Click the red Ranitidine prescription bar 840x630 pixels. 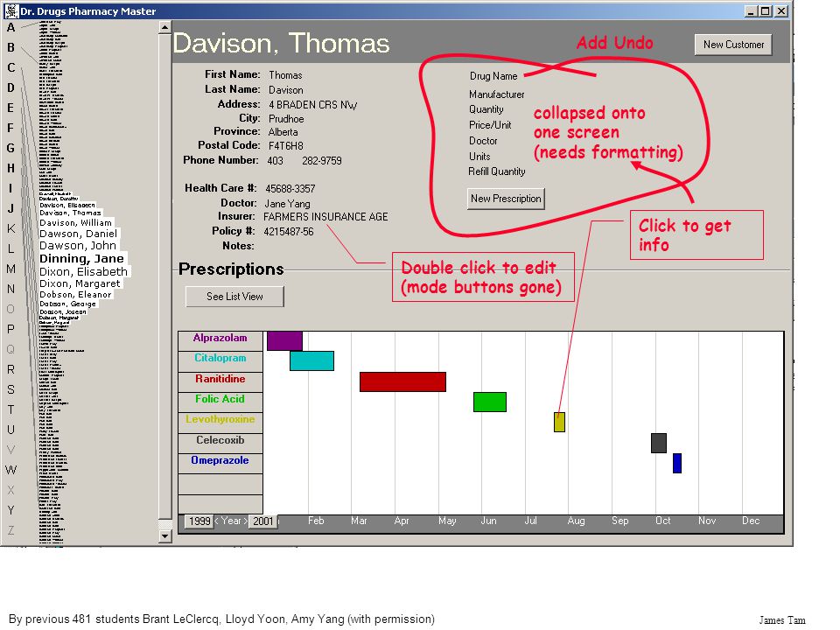coord(402,382)
